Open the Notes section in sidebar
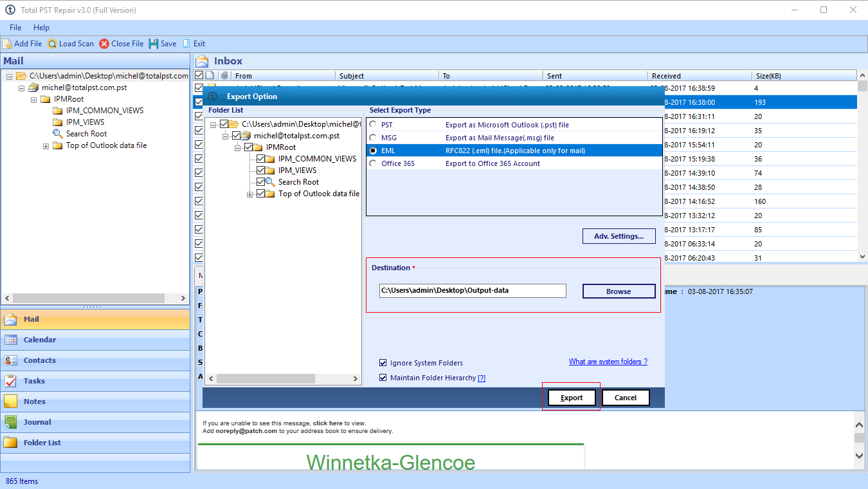 point(95,401)
